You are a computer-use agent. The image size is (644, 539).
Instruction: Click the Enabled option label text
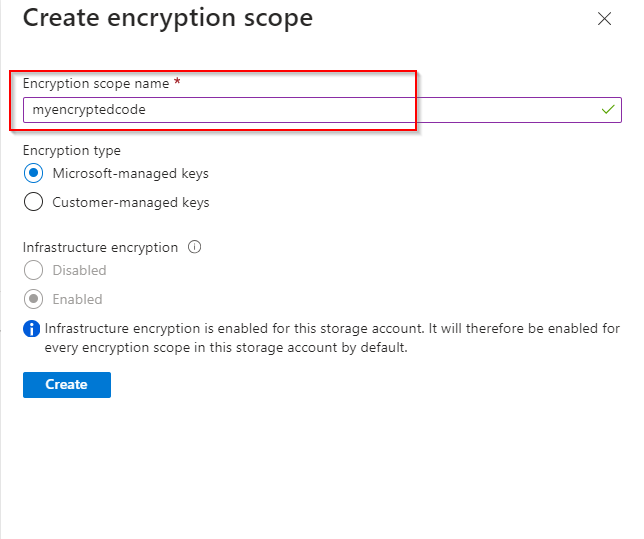pyautogui.click(x=77, y=299)
